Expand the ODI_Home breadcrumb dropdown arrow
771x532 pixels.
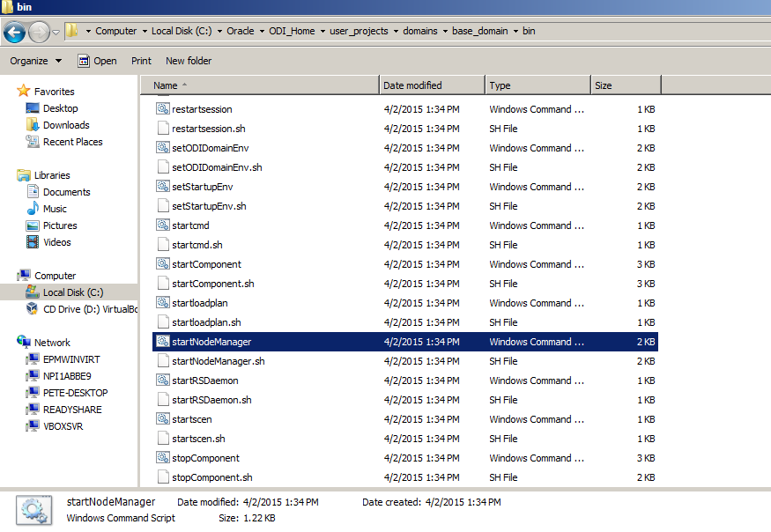click(x=322, y=31)
